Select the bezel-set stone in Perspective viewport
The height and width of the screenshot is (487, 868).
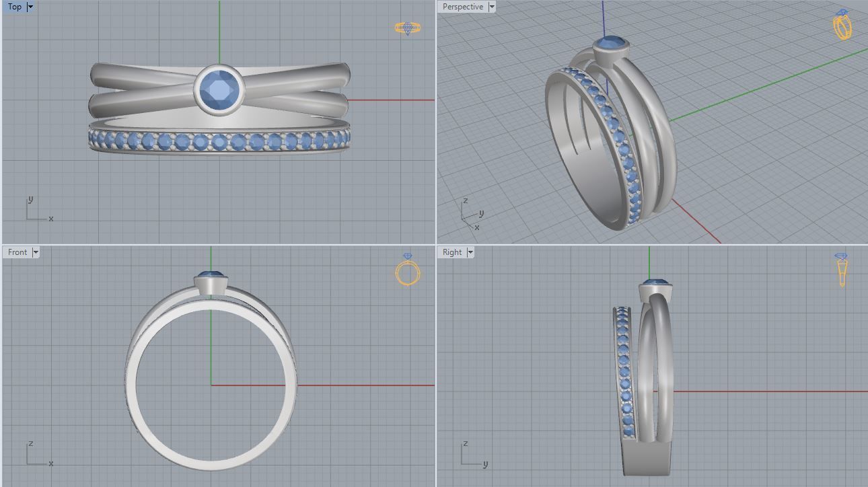[x=611, y=44]
